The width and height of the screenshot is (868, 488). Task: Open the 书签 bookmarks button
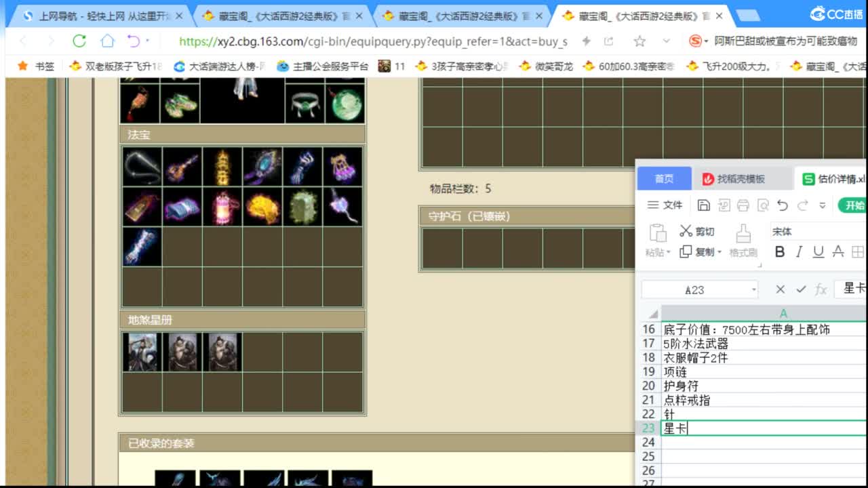[x=35, y=66]
